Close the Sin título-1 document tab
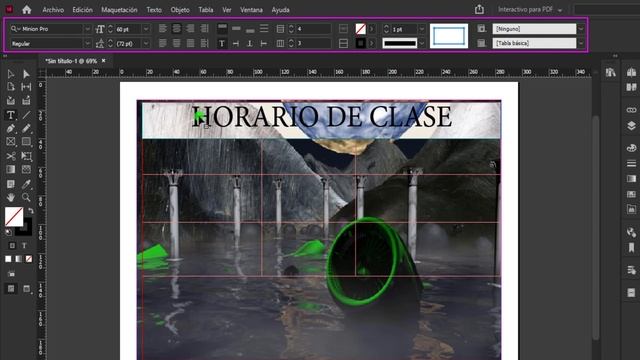The height and width of the screenshot is (360, 640). point(104,60)
